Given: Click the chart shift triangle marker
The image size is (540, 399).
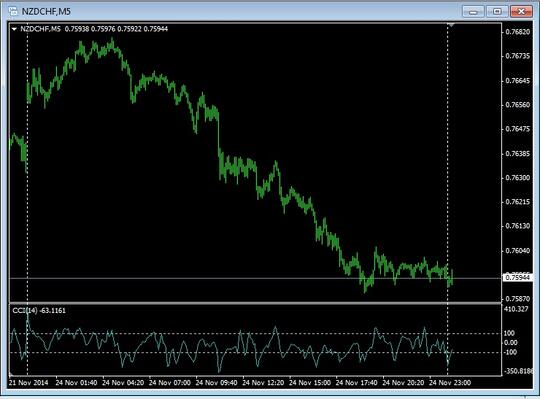Looking at the screenshot, I should click(x=451, y=25).
